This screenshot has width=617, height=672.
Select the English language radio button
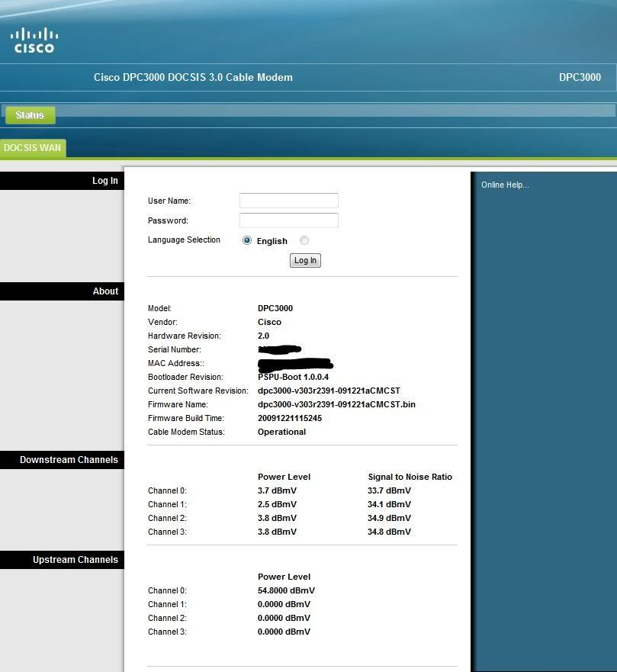[x=247, y=240]
